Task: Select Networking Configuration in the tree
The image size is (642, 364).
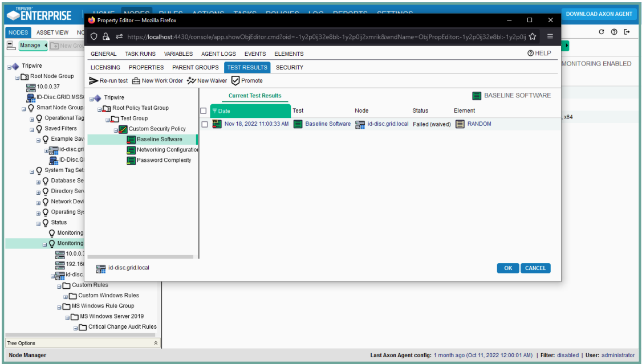Action: click(168, 150)
